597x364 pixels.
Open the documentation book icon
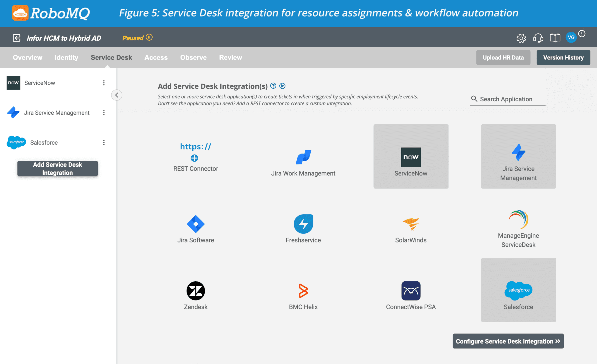555,38
